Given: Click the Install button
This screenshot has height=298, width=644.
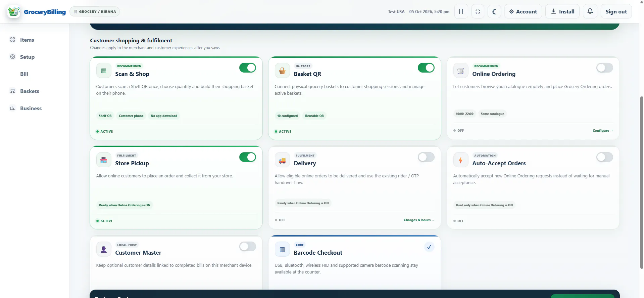Looking at the screenshot, I should (562, 11).
